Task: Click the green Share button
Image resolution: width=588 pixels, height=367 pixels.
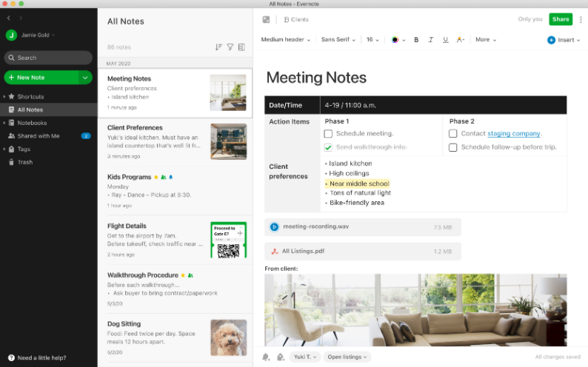Action: click(x=561, y=19)
